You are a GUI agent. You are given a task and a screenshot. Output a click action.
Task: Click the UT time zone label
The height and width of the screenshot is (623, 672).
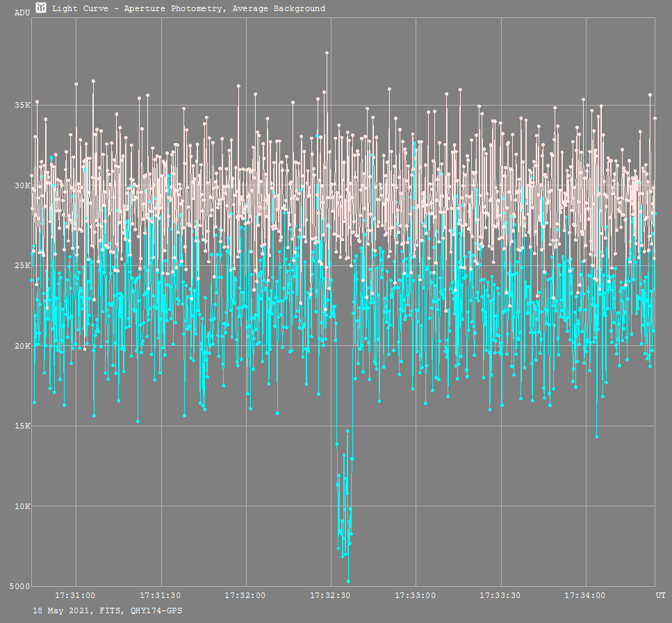coord(661,596)
